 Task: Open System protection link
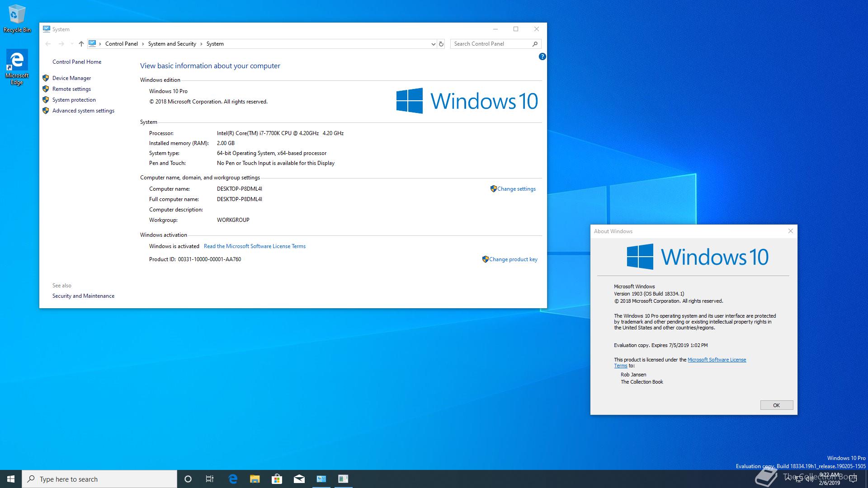74,100
